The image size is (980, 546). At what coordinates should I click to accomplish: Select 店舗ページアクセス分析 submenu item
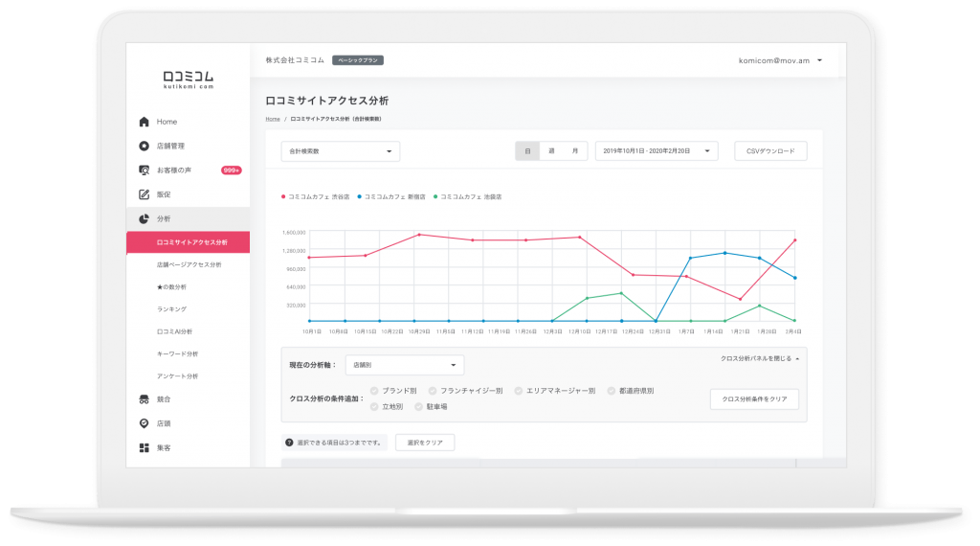pos(189,264)
